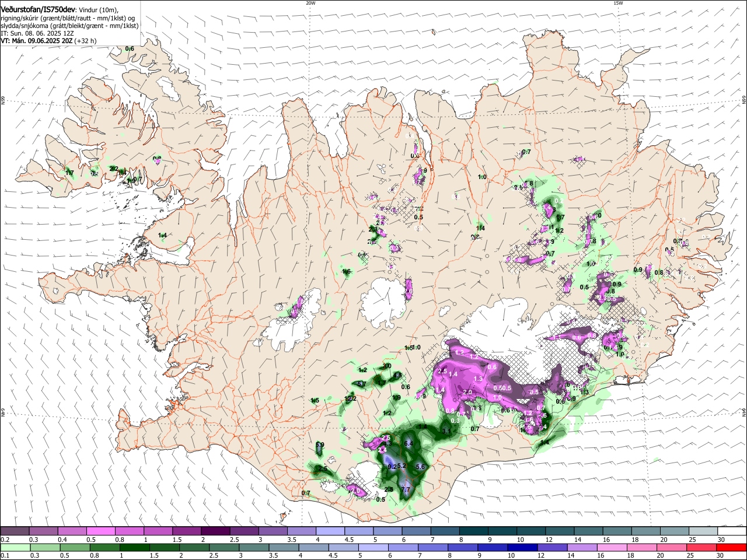Image resolution: width=747 pixels, height=560 pixels.
Task: Select the darkest green 1 mm rain swatch
Action: (134, 547)
